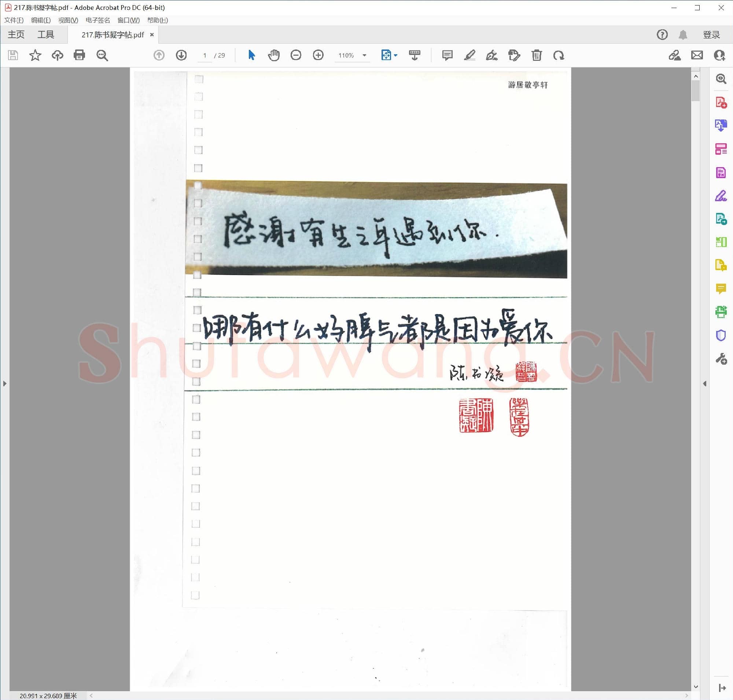
Task: Open Acrobat help with question mark button
Action: (662, 34)
